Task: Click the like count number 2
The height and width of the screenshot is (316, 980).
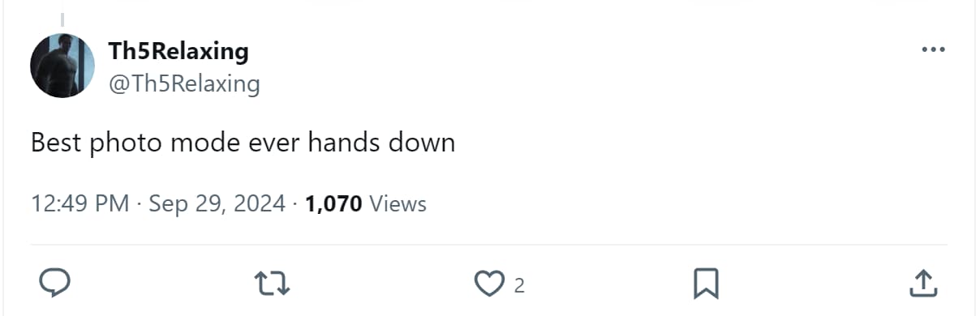Action: [519, 285]
